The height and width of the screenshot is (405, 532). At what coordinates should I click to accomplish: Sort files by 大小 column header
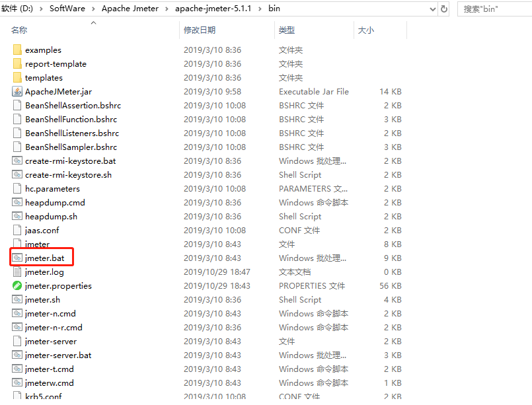[365, 30]
